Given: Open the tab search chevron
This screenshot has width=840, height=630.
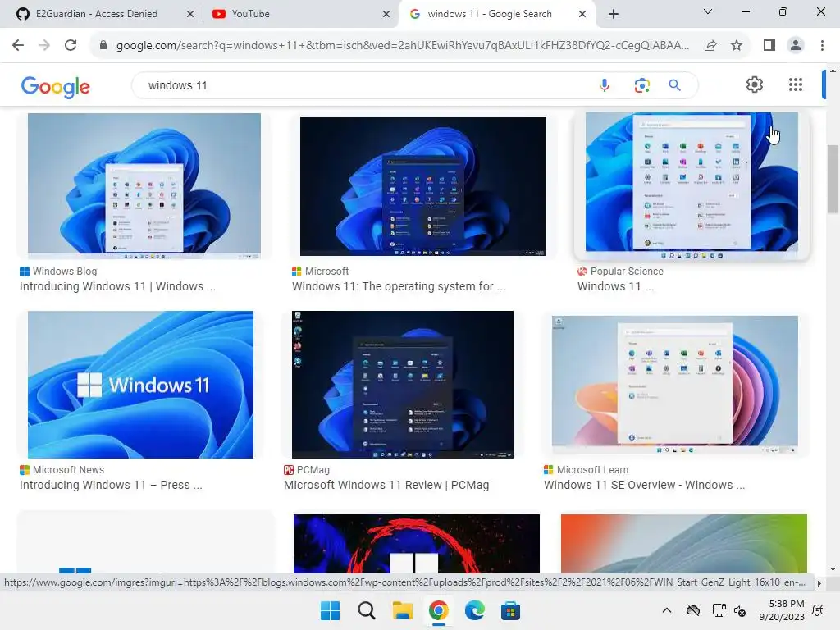Looking at the screenshot, I should pos(708,11).
